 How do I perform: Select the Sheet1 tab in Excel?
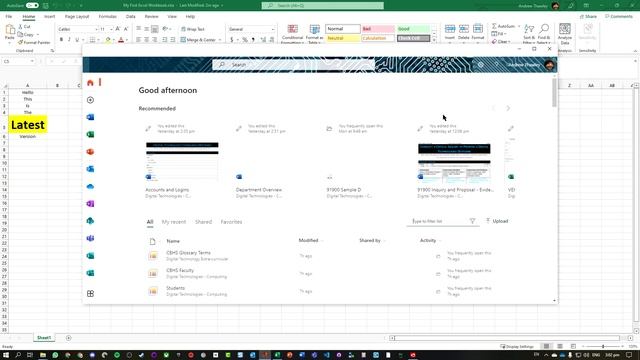coord(44,338)
